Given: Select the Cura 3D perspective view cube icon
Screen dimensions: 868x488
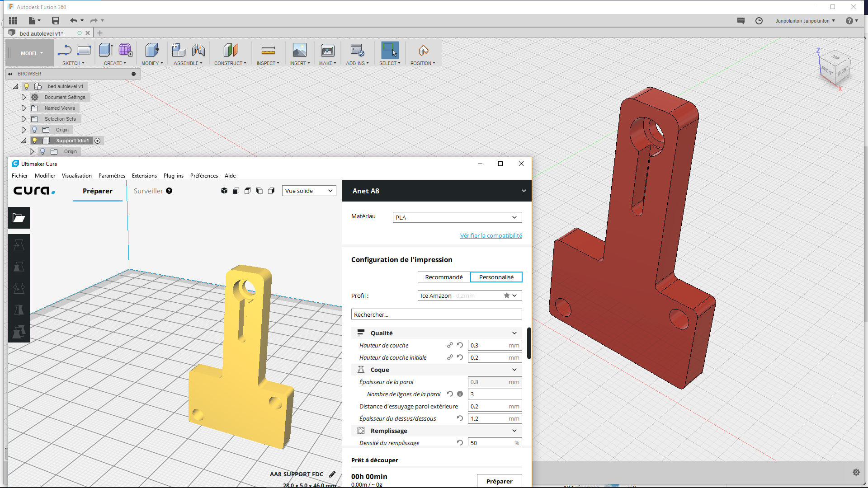Looking at the screenshot, I should pos(224,191).
